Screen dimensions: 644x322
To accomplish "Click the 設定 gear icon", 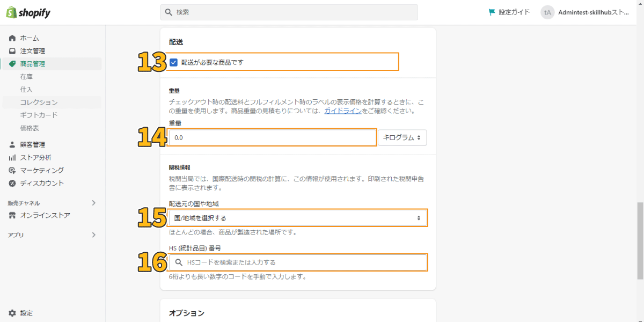I will tap(12, 313).
